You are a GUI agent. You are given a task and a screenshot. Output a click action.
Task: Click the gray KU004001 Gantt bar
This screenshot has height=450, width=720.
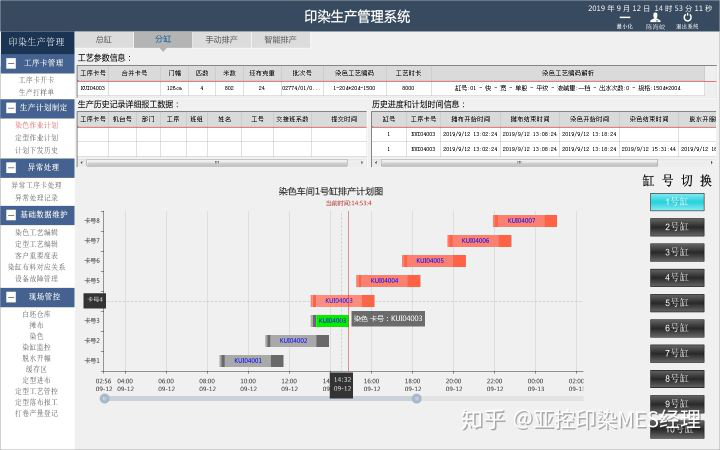point(252,361)
